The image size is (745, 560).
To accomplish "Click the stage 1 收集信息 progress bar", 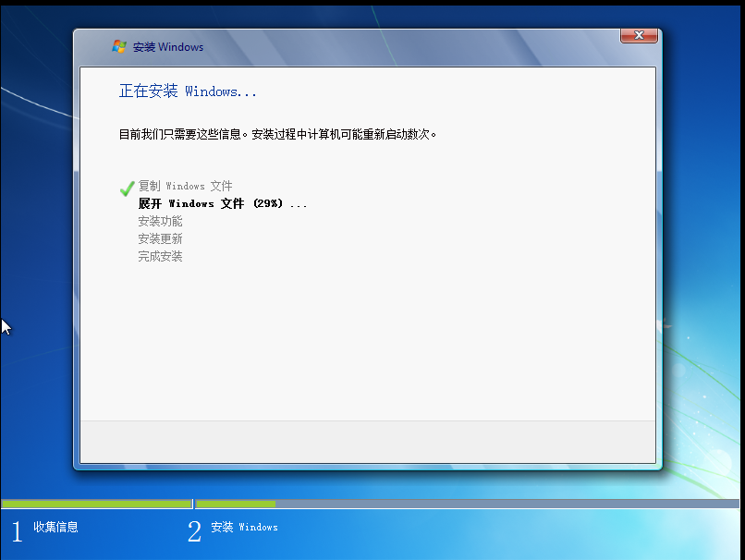I will point(97,504).
